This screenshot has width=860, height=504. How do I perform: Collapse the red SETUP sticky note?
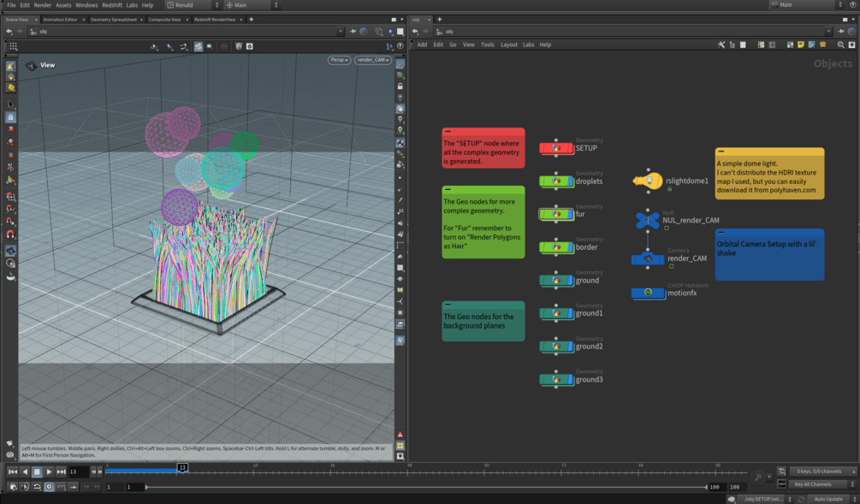tap(448, 132)
